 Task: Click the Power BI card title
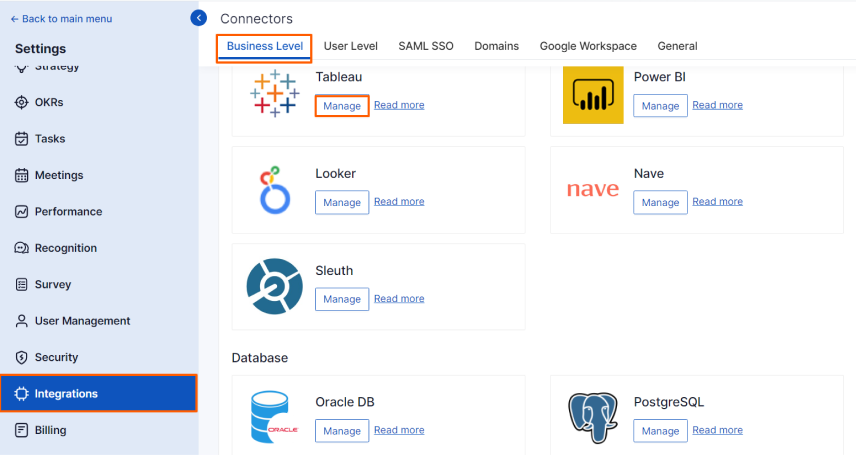659,77
